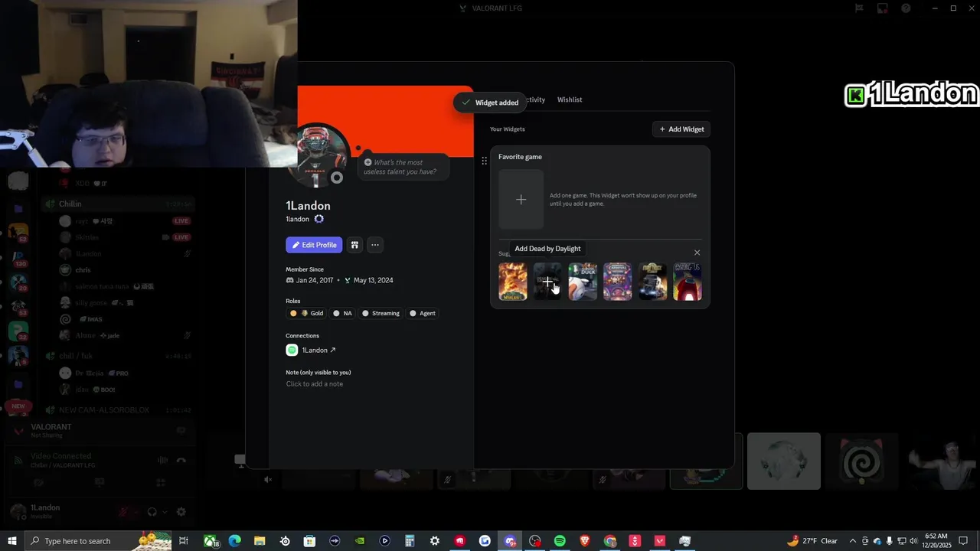Expand hidden system tray icons chevron
980x551 pixels.
point(853,541)
